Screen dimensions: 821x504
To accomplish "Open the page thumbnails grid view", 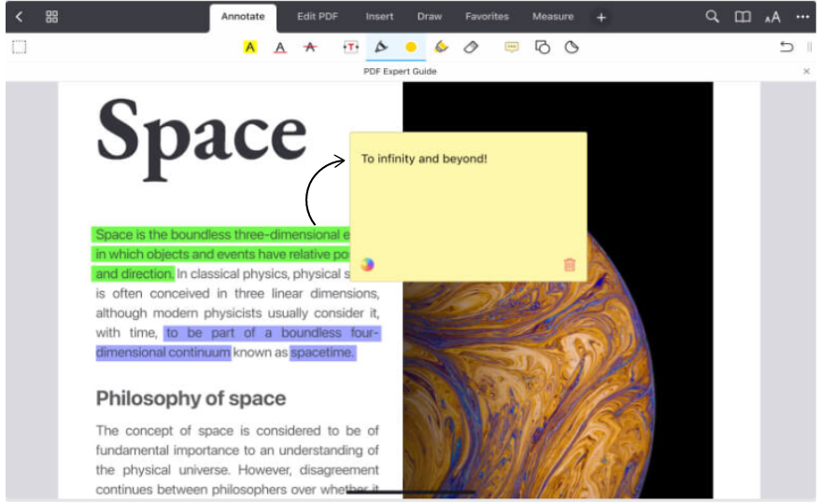I will click(x=51, y=17).
